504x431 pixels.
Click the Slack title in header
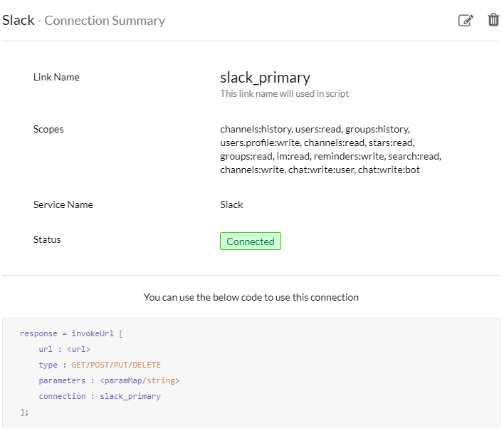click(19, 20)
